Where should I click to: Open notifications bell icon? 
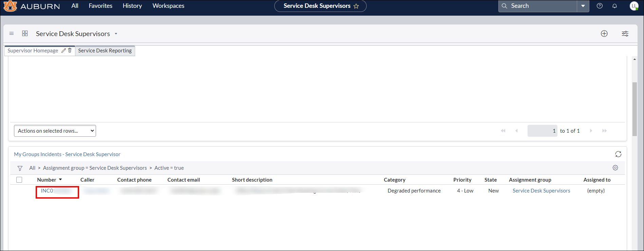click(x=614, y=6)
